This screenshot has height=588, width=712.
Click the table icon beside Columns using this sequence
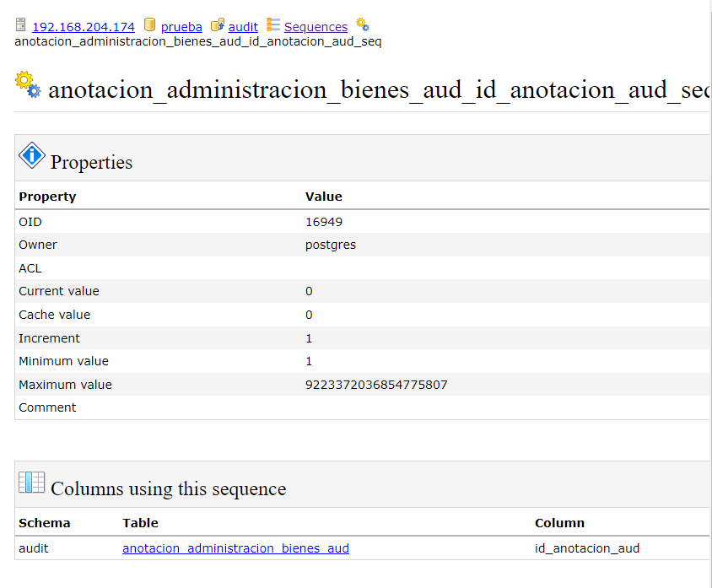[x=31, y=483]
